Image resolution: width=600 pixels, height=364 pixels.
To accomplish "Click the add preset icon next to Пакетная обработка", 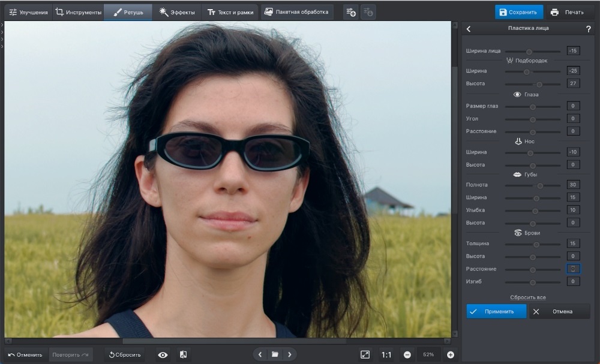I will coord(350,12).
